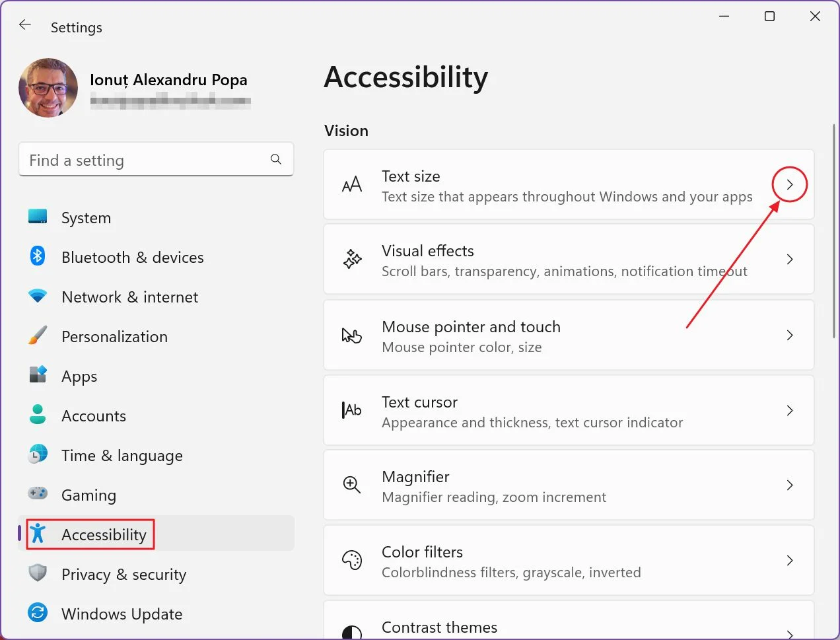Open the Apps category

[x=156, y=376]
